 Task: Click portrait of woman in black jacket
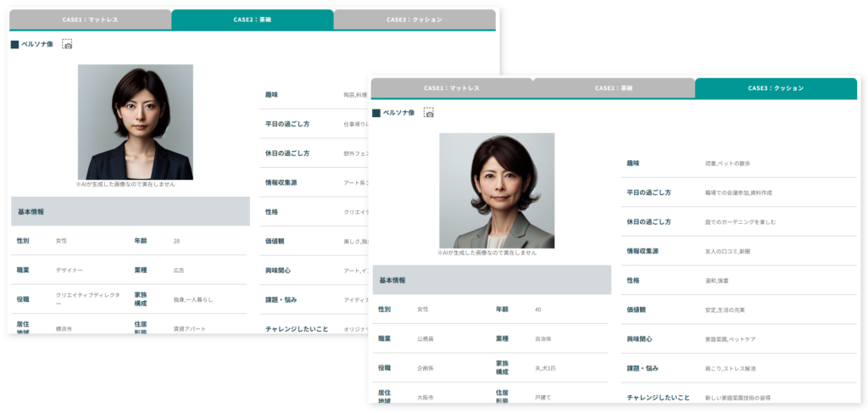pyautogui.click(x=136, y=121)
